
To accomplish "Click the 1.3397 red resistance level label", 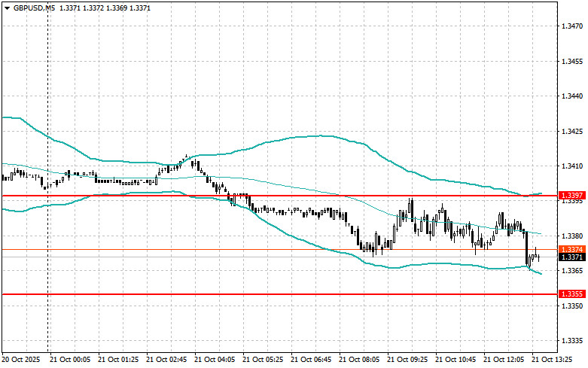I will (572, 195).
